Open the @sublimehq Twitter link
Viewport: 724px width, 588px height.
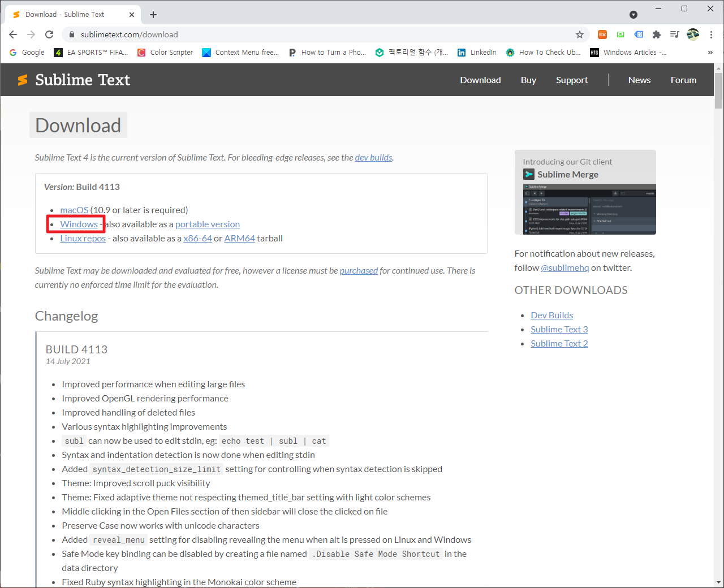pyautogui.click(x=564, y=268)
